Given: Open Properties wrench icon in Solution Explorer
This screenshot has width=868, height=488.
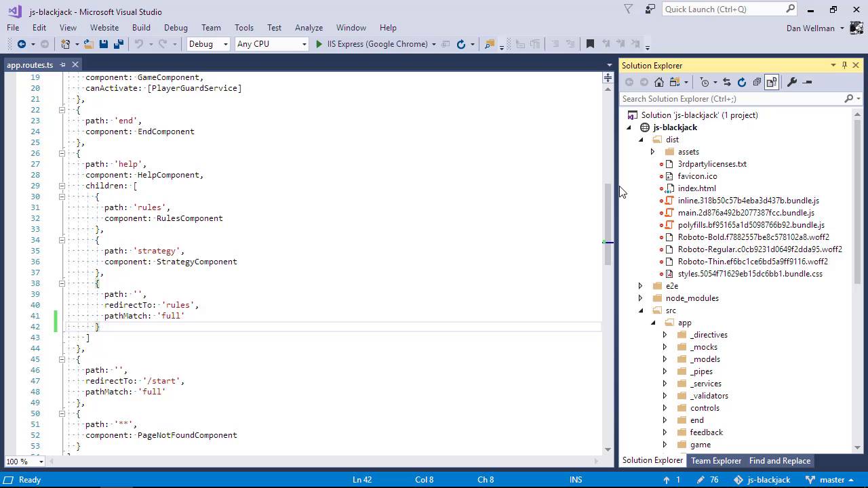Looking at the screenshot, I should coord(792,82).
